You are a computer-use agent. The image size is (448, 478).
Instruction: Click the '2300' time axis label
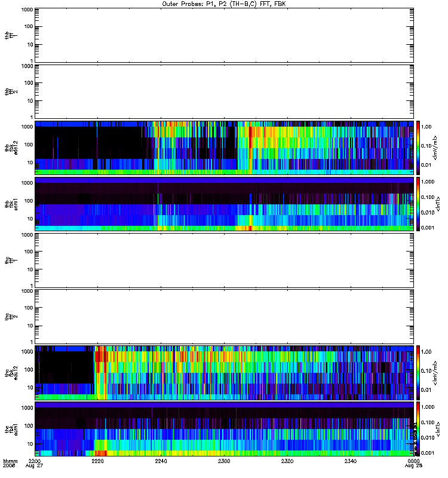[224, 461]
